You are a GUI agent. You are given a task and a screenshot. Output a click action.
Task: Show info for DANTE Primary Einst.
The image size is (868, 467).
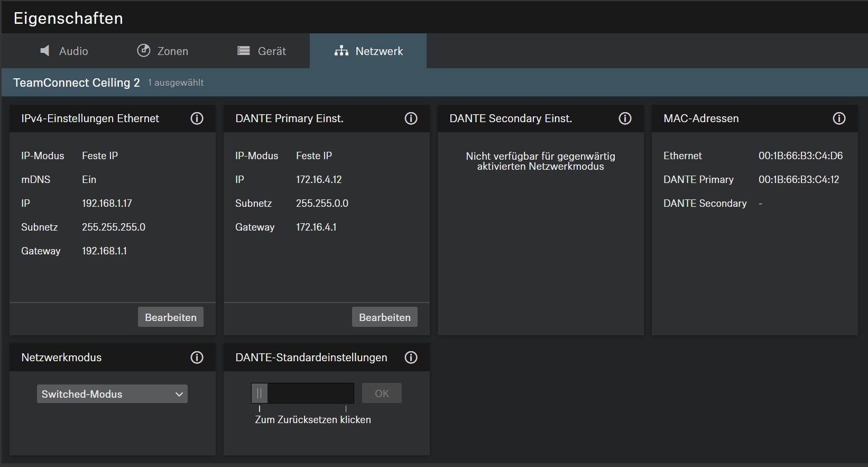[411, 118]
